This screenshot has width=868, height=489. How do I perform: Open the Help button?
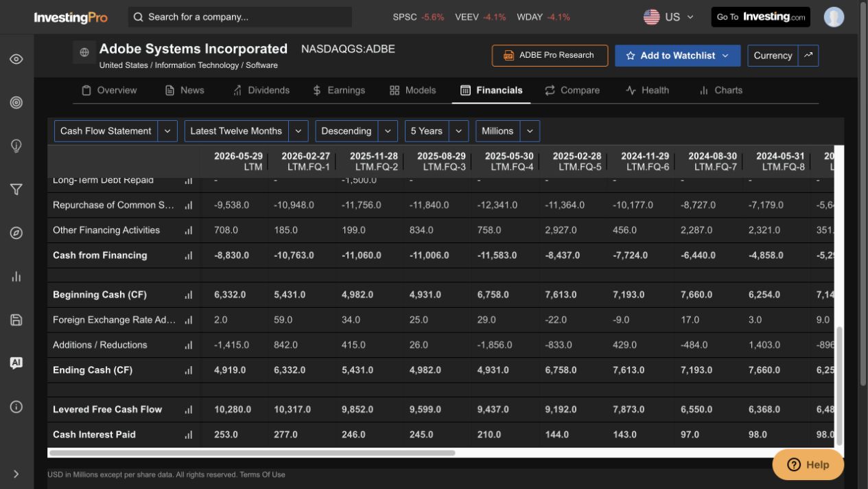click(808, 464)
